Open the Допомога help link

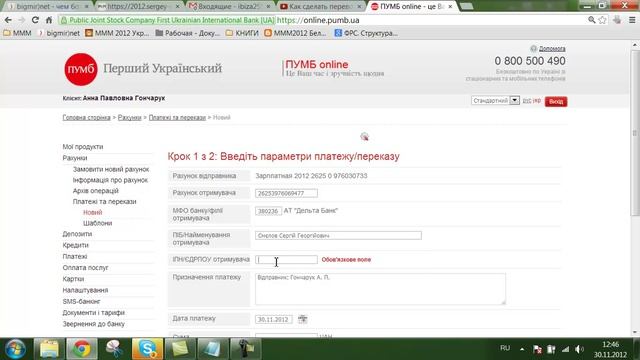click(x=552, y=49)
